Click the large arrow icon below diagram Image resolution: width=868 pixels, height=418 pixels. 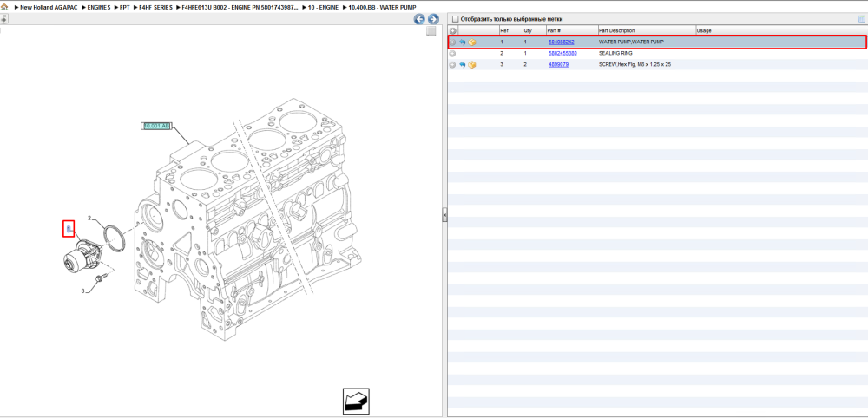click(x=356, y=402)
